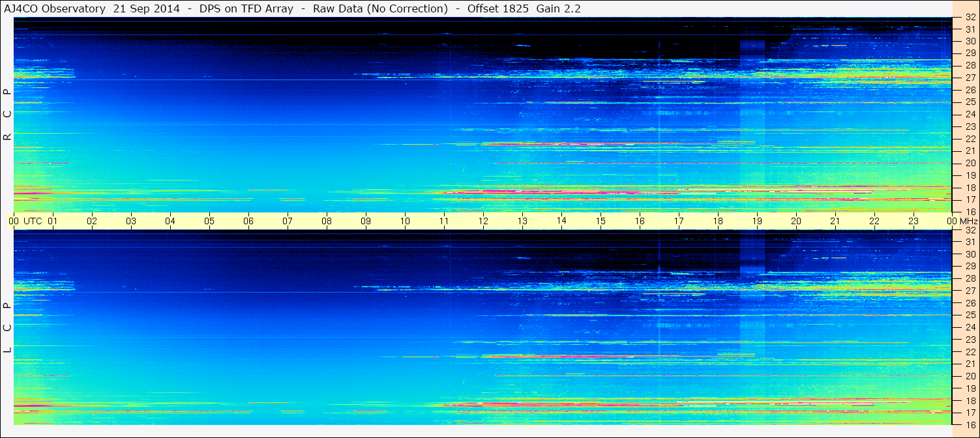Click the 01 hour tick on UTC axis

53,221
